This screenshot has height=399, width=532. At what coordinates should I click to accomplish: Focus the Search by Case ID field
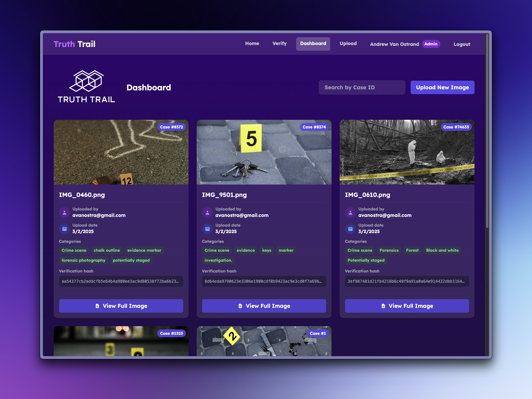362,87
